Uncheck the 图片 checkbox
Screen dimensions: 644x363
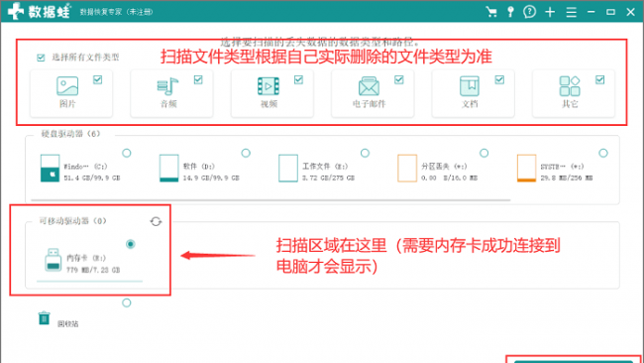[98, 79]
